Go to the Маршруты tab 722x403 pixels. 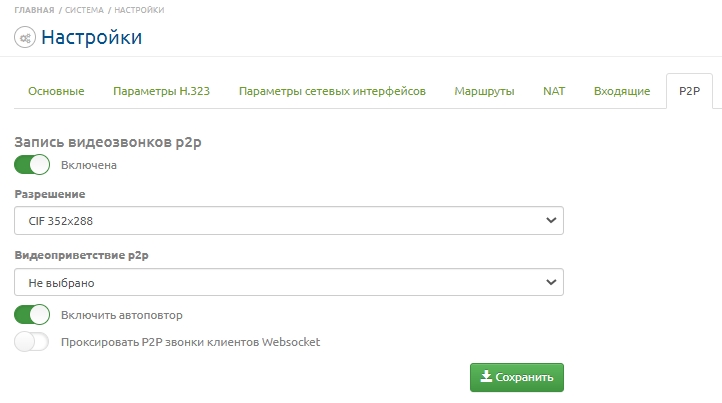484,91
